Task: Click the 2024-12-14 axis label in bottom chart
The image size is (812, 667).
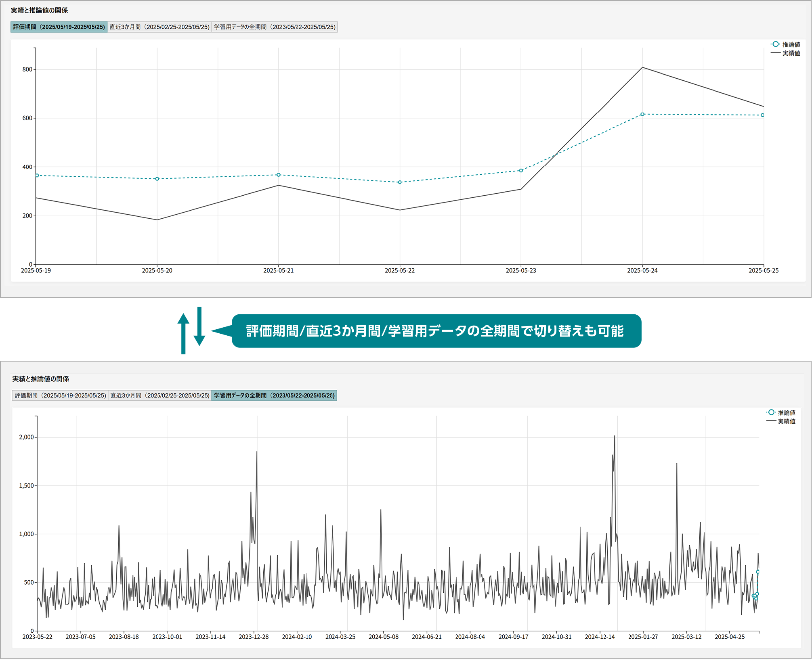Action: pyautogui.click(x=600, y=637)
